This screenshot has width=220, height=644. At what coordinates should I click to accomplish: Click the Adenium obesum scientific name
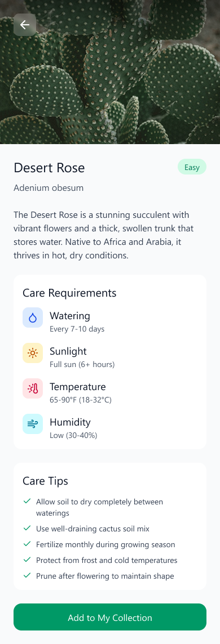pos(49,188)
